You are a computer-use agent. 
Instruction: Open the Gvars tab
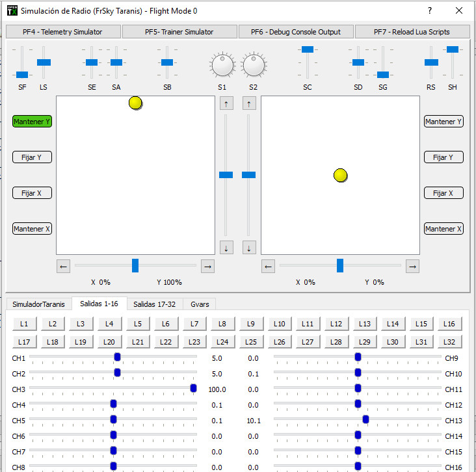[200, 304]
